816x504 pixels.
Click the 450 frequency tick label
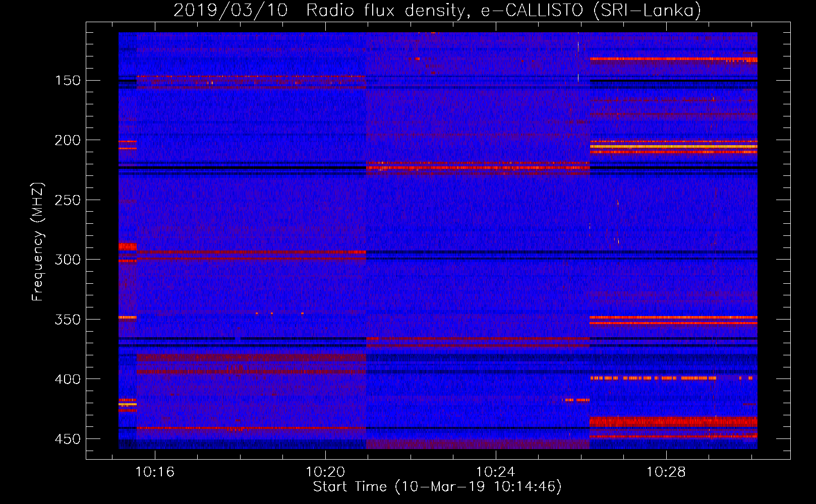pos(68,439)
